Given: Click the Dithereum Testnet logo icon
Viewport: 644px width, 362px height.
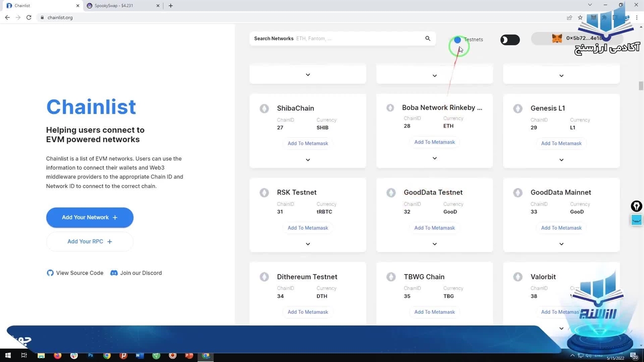Looking at the screenshot, I should click(264, 277).
